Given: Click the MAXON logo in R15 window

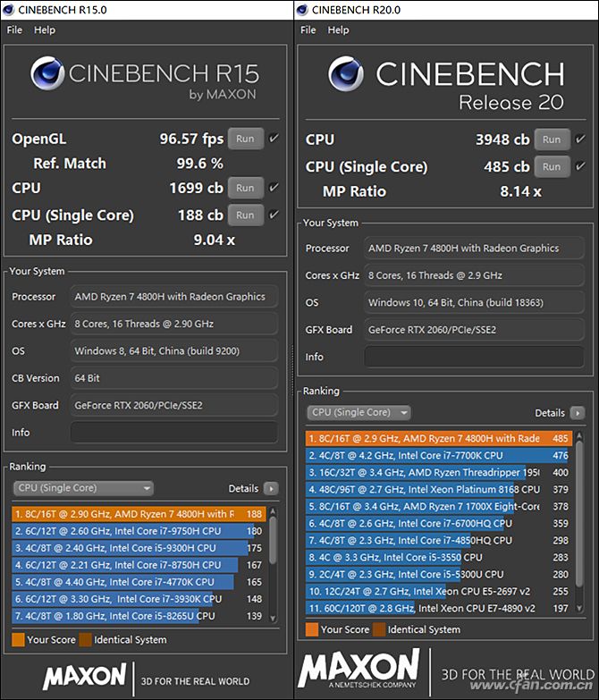Looking at the screenshot, I should [84, 677].
